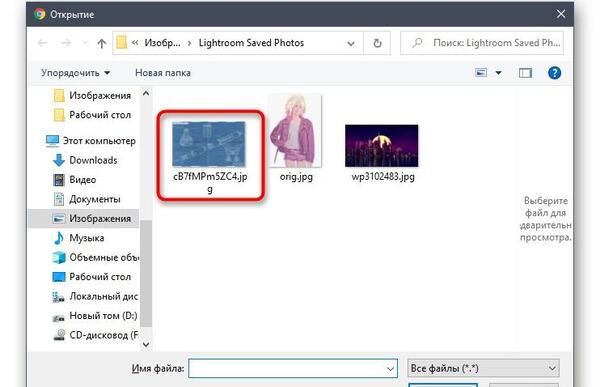Open help with the question mark icon
The width and height of the screenshot is (600, 387).
pyautogui.click(x=554, y=73)
